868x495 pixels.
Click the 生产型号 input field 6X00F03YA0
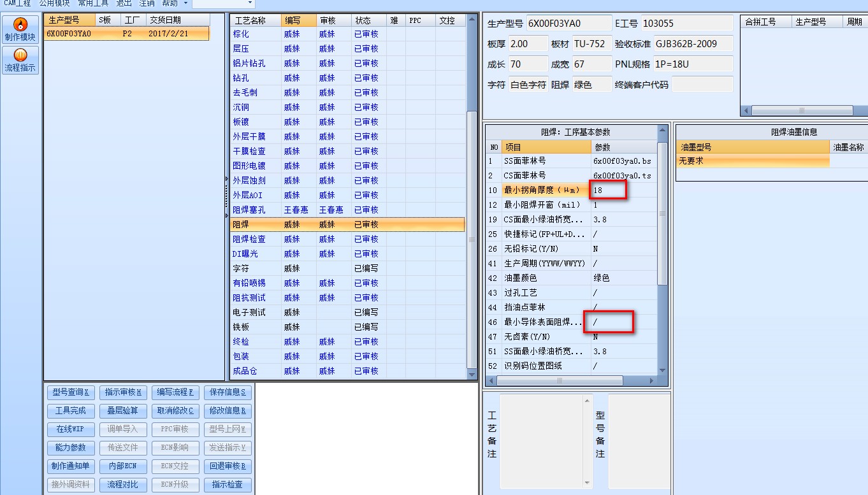click(568, 24)
